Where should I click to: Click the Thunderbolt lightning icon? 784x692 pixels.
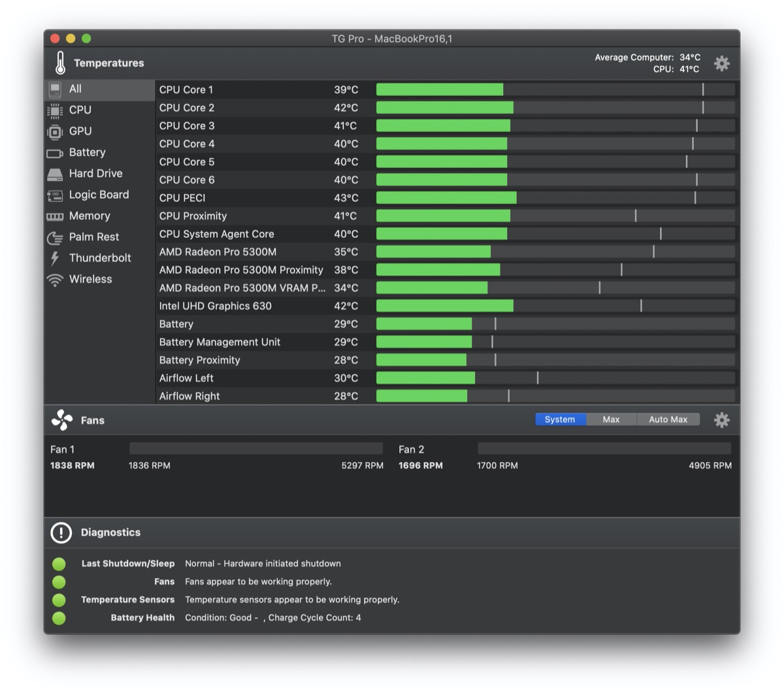point(55,258)
